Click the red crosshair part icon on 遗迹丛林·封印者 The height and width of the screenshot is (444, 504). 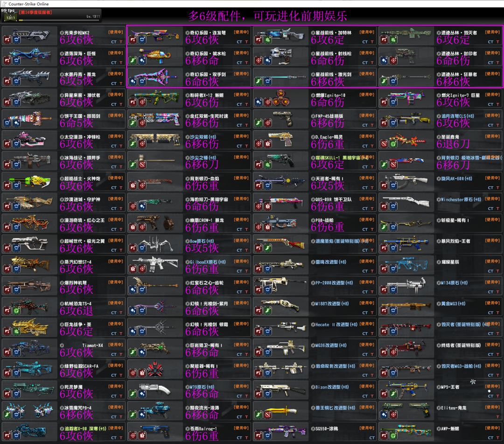pyautogui.click(x=393, y=61)
